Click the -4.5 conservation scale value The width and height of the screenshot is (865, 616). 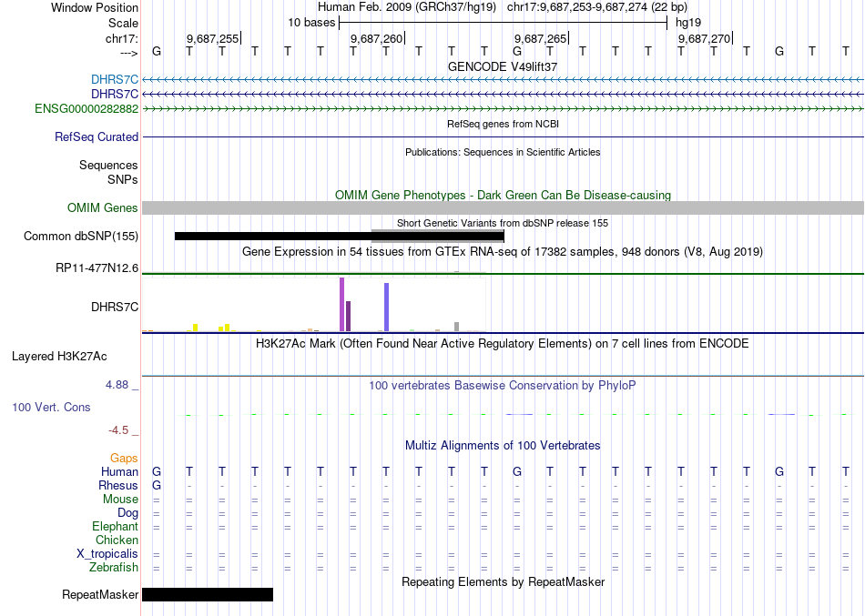point(118,430)
